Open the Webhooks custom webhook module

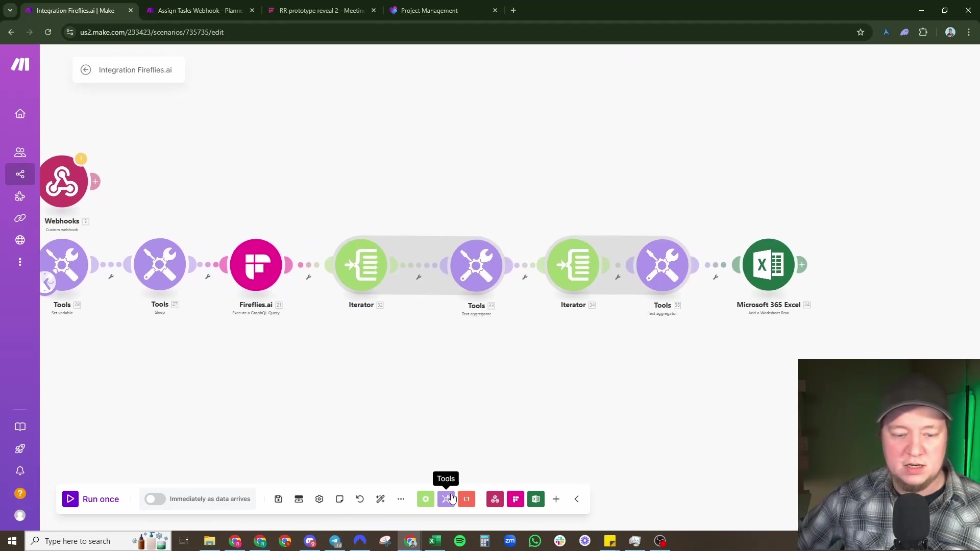pos(62,182)
